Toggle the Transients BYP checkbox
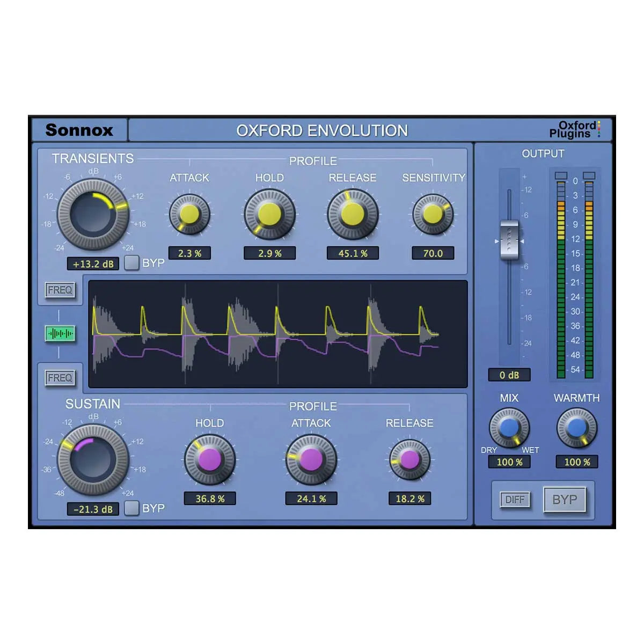Viewport: 644px width, 644px height. click(131, 262)
